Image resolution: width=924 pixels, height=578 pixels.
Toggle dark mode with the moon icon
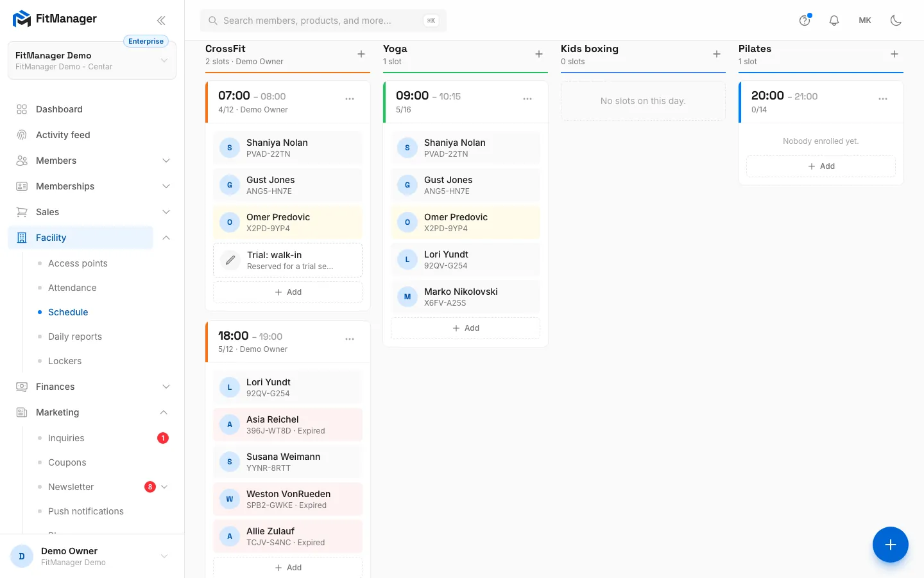(896, 21)
